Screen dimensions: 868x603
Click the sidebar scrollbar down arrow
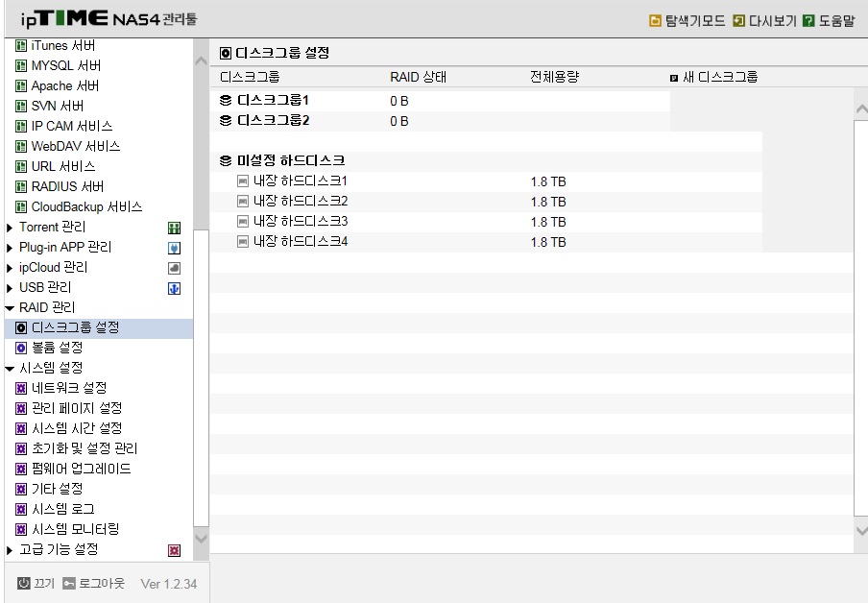point(202,539)
